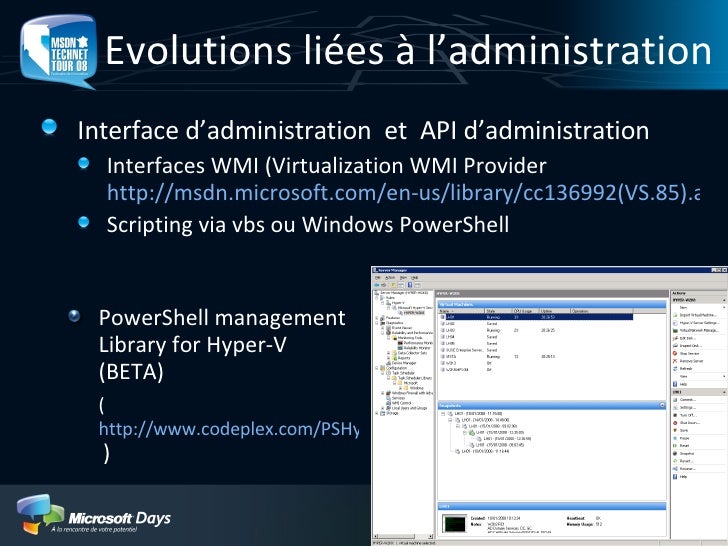This screenshot has width=728, height=546.
Task: Click the Forward arrow toolbar icon
Action: [384, 285]
